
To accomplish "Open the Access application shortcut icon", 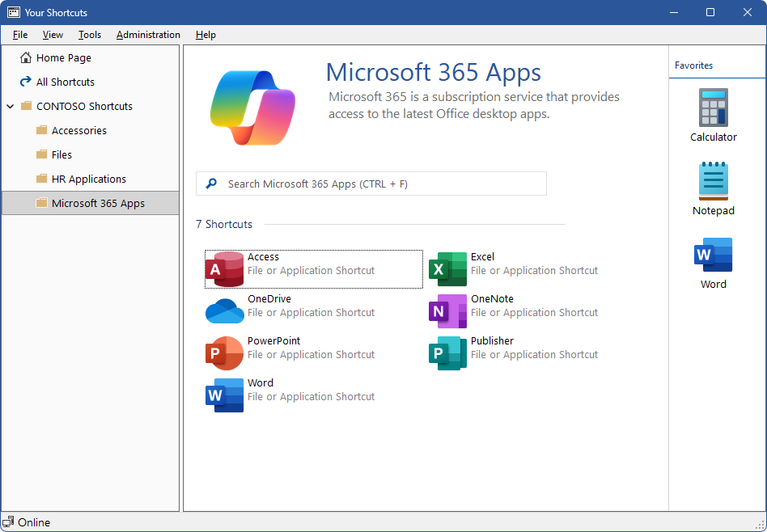I will (x=225, y=269).
